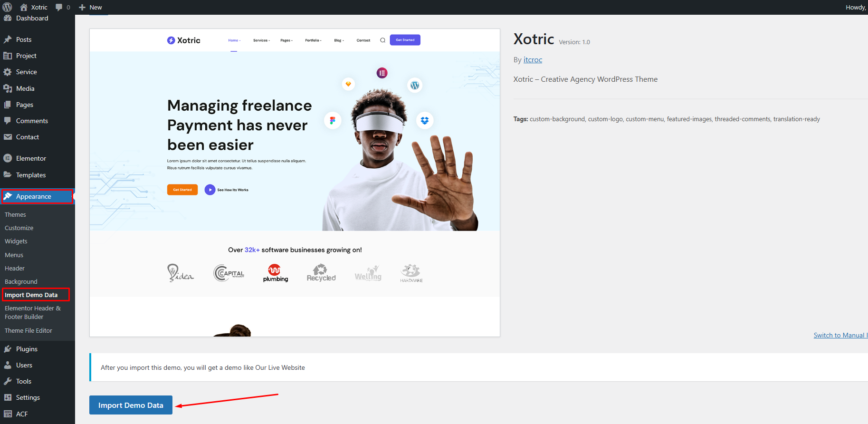Click the Pages icon in sidebar
Image resolution: width=868 pixels, height=424 pixels.
[8, 105]
